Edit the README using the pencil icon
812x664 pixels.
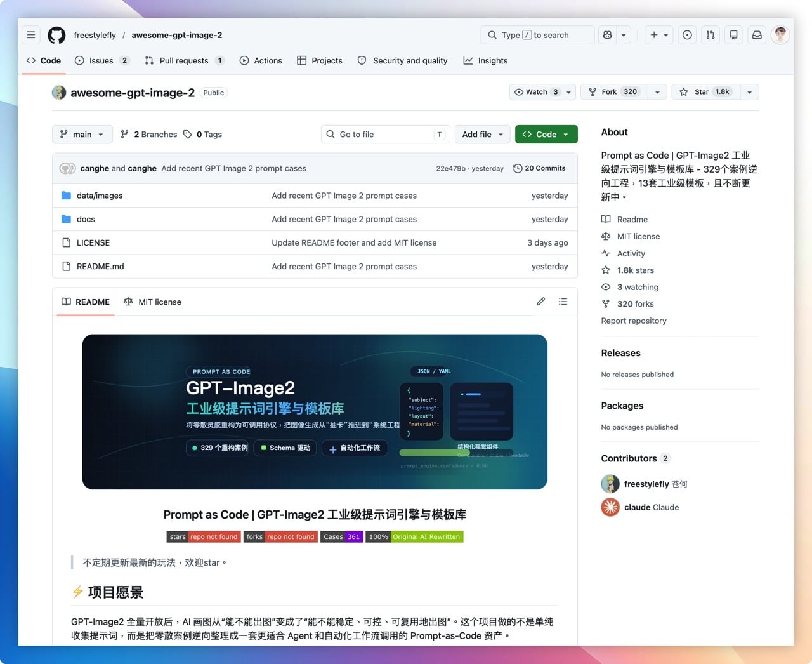540,302
